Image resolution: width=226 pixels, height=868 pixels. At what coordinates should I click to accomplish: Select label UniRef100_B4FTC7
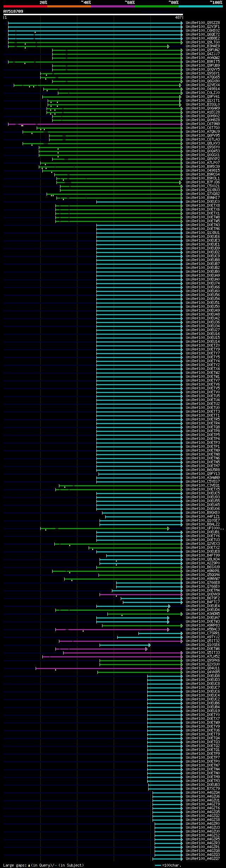coord(203,602)
